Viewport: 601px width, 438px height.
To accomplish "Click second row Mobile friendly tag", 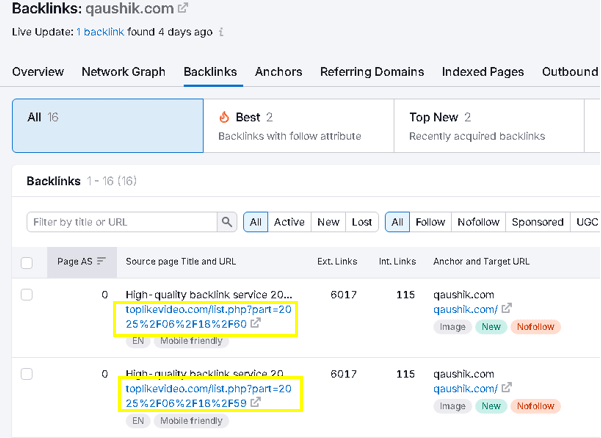I will click(x=191, y=421).
